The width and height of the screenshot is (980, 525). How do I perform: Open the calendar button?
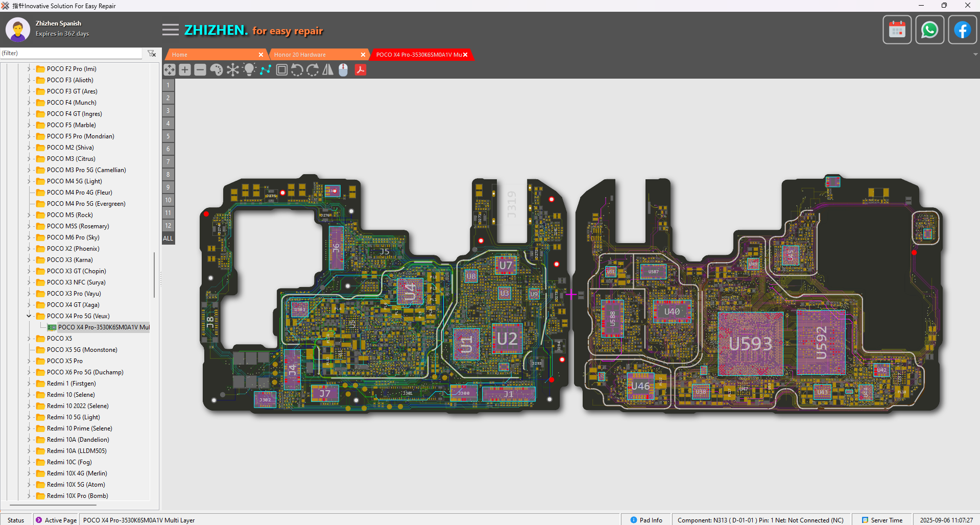[x=897, y=30]
